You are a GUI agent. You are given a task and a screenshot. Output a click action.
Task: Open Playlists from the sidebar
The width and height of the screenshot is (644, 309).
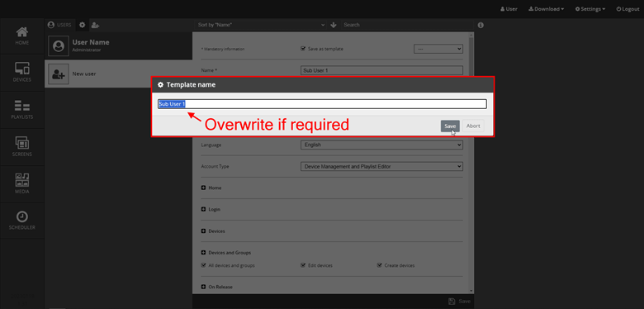click(21, 109)
